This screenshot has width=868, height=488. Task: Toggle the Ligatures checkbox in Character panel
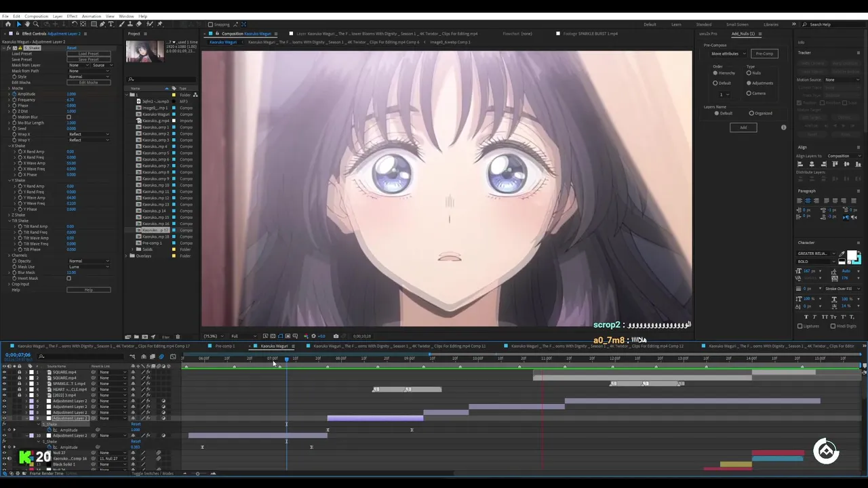pos(800,326)
